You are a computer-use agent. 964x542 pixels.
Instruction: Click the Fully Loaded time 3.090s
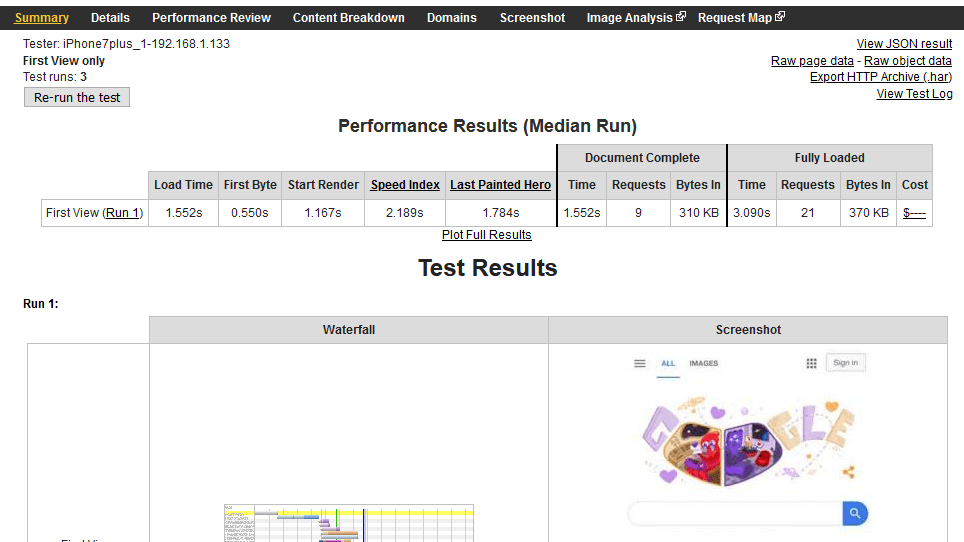click(x=752, y=213)
